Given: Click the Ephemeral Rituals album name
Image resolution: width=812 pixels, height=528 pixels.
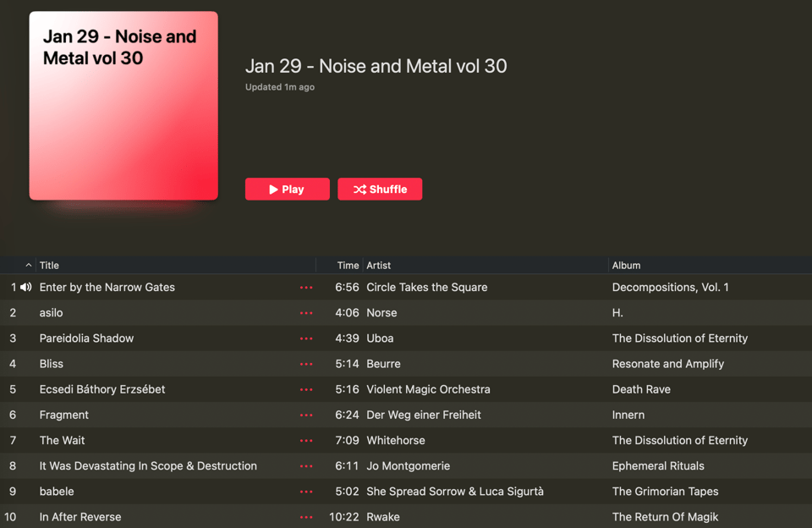Looking at the screenshot, I should coord(658,466).
